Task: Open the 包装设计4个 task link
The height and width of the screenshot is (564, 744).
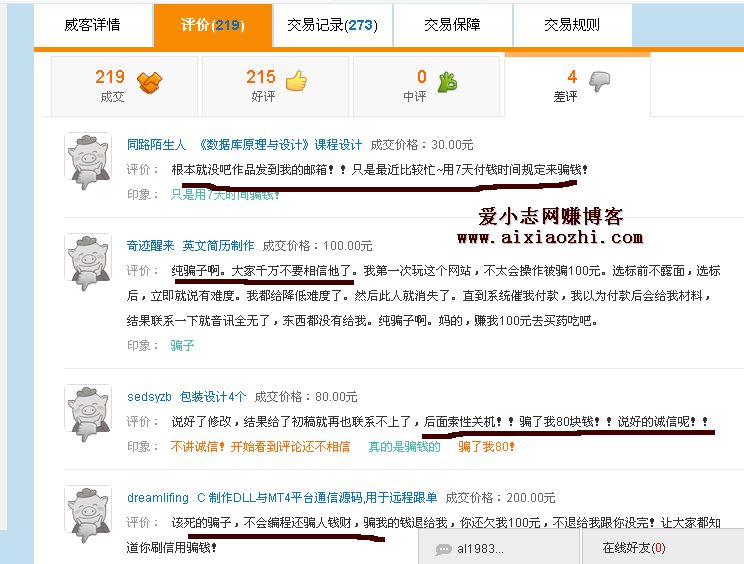Action: coord(213,397)
